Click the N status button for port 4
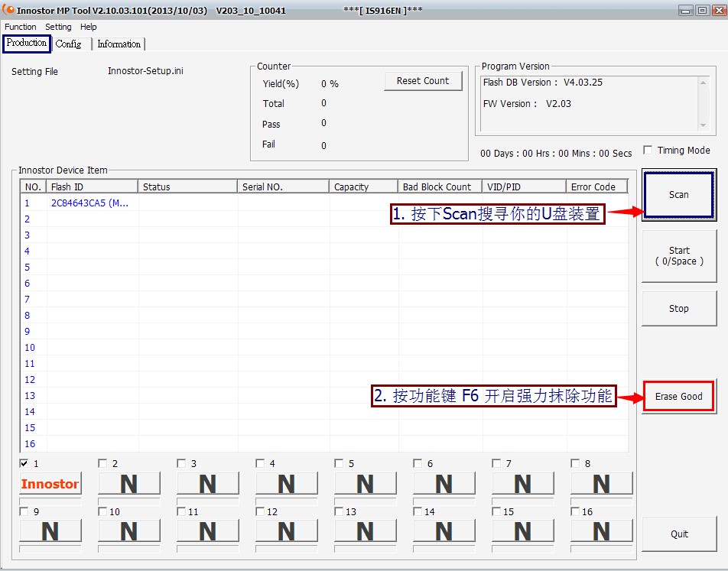The width and height of the screenshot is (728, 571). [x=287, y=484]
